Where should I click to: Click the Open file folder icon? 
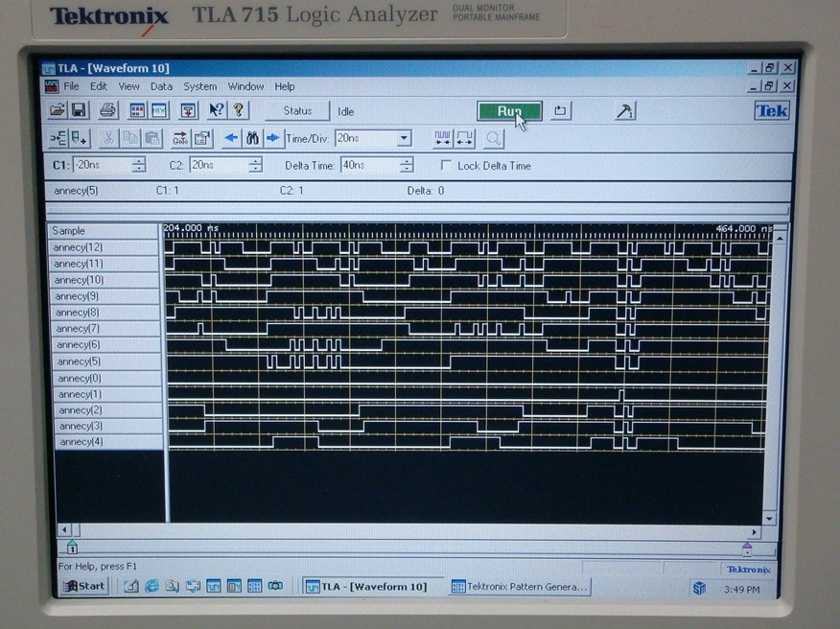tap(58, 110)
